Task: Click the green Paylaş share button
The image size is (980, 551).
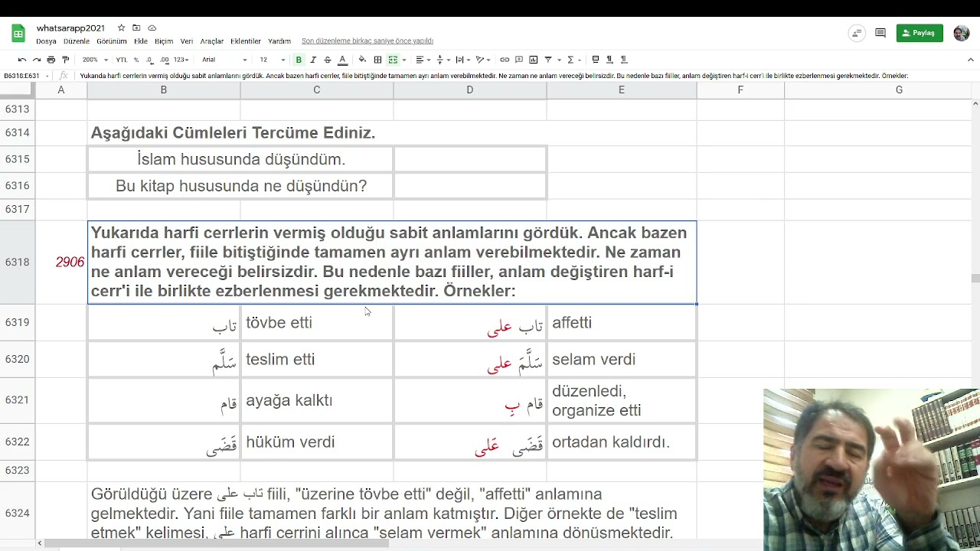Action: (920, 33)
